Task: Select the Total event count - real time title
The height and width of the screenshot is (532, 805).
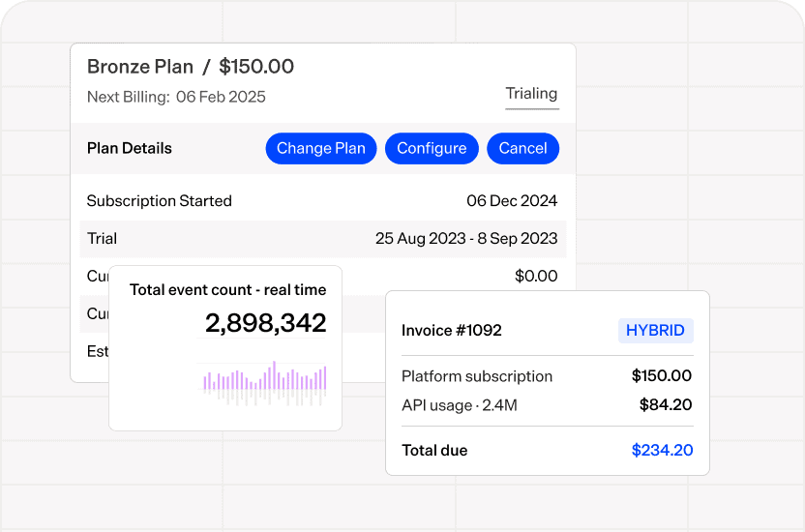Action: (227, 290)
